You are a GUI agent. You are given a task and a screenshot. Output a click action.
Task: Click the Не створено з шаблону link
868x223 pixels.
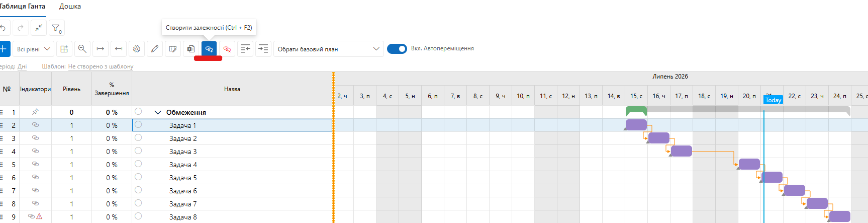point(101,66)
